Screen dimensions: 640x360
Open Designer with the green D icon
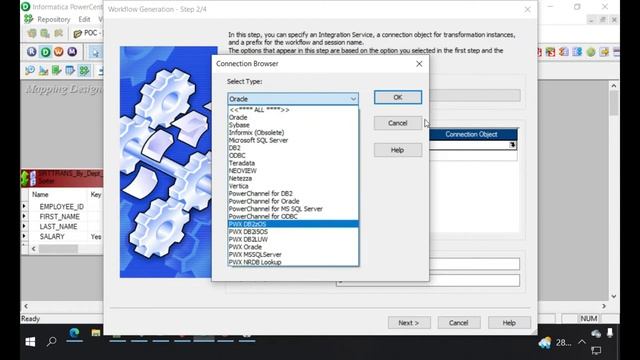click(45, 52)
